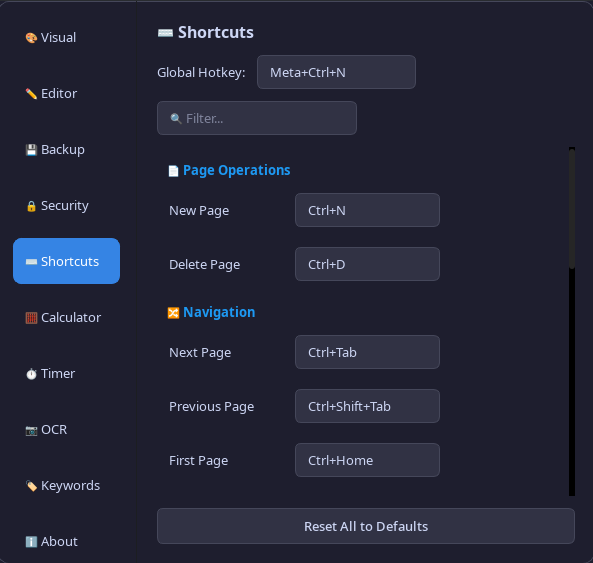Click the Global Hotkey label
The image size is (593, 563).
pos(201,72)
